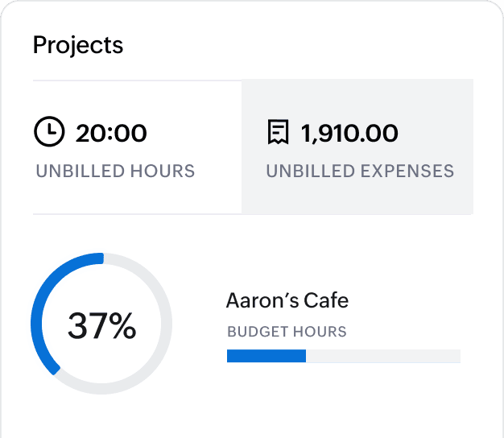
Task: Click the unfilled gray part of budget bar
Action: [x=382, y=356]
